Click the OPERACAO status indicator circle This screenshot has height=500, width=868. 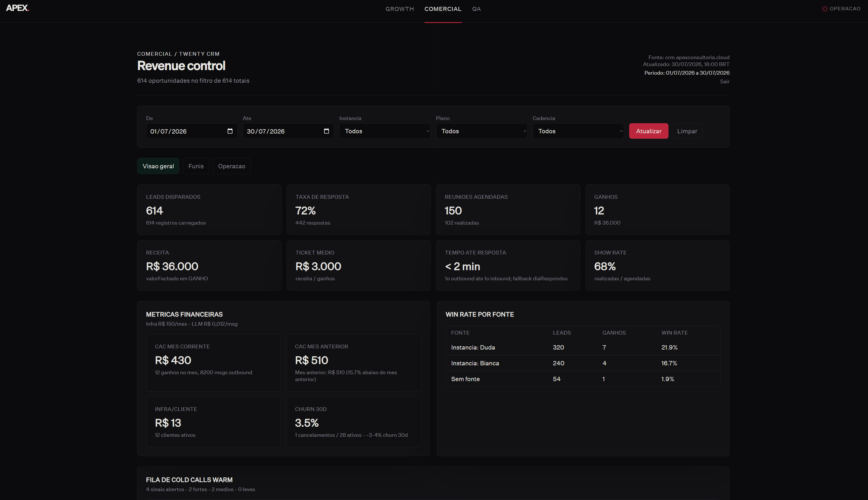click(x=825, y=9)
